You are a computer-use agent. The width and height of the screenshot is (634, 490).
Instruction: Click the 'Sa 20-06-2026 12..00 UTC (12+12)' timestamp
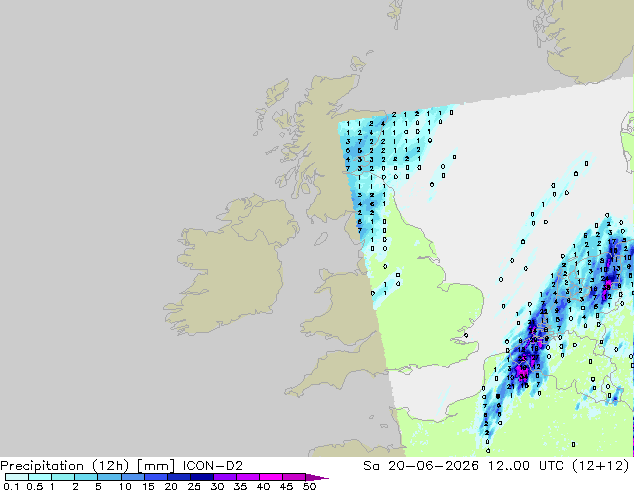[496, 466]
